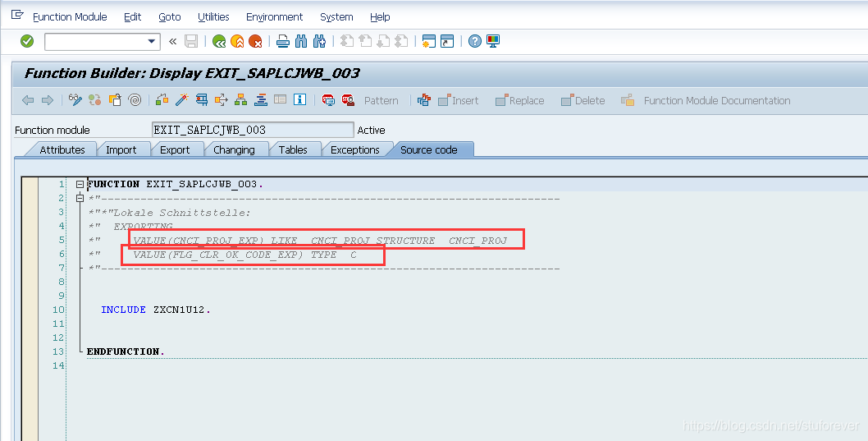Viewport: 868px width, 441px height.
Task: Click the Where-Used List icon
Action: pos(221,99)
